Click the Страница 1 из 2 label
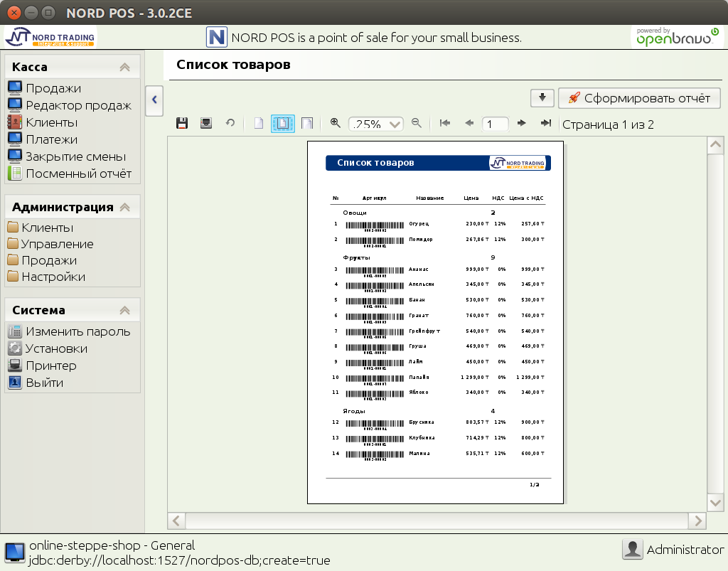 tap(608, 124)
